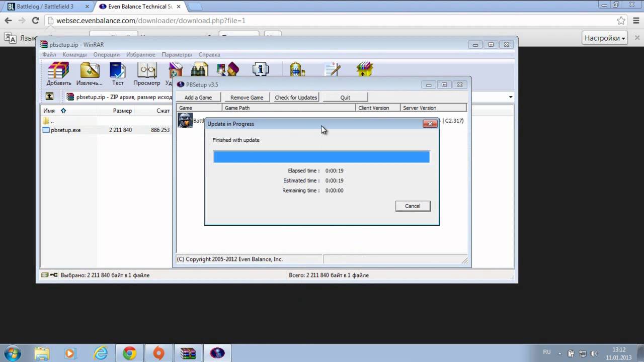Click the WinRAR 'Выбрано: 2 211 840 байт' status text
This screenshot has width=644, height=362.
coord(105,275)
